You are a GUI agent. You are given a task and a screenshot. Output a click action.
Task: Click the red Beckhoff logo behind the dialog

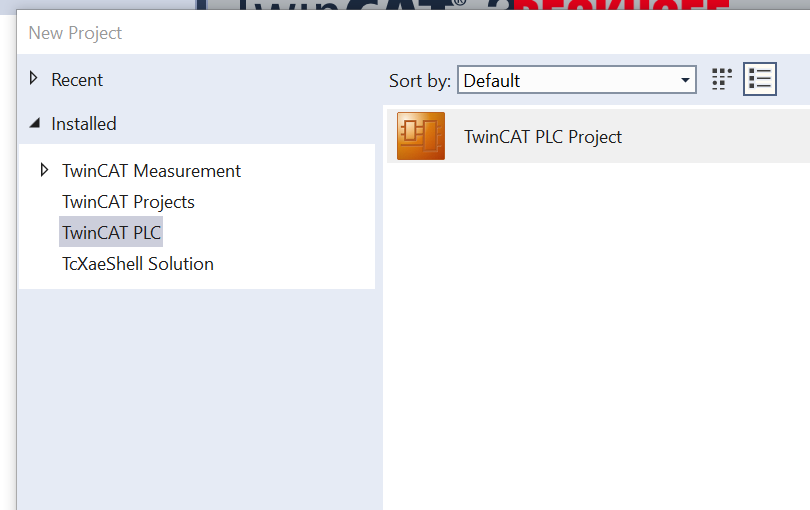click(620, 8)
